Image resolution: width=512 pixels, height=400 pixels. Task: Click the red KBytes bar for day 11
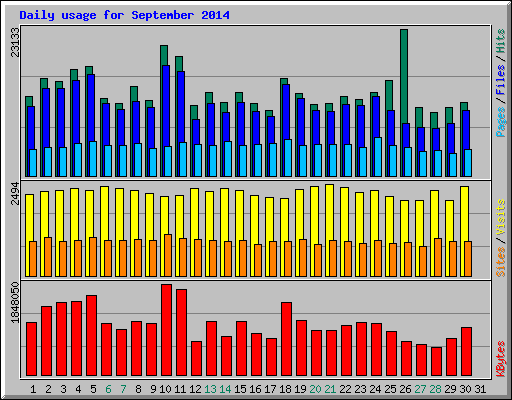pos(181,332)
